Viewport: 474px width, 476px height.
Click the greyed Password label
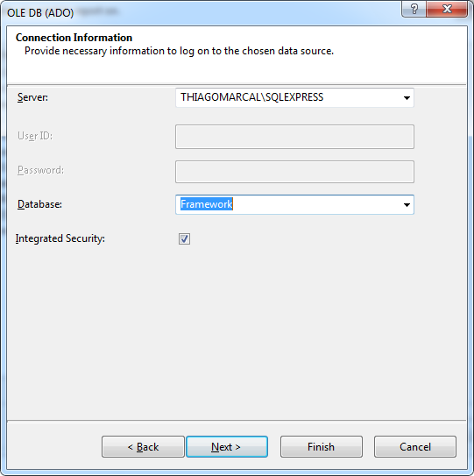tap(40, 170)
